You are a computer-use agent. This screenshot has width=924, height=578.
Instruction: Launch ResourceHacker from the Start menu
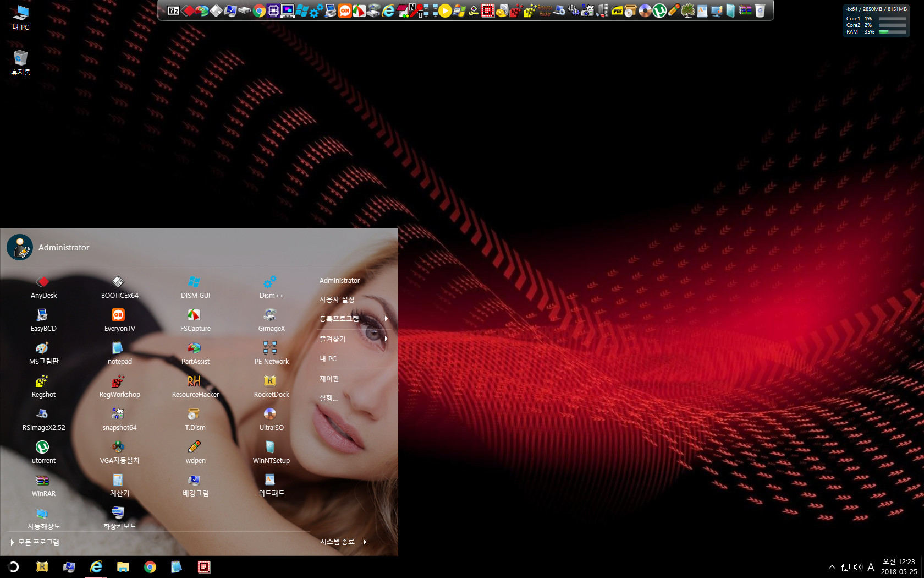195,386
